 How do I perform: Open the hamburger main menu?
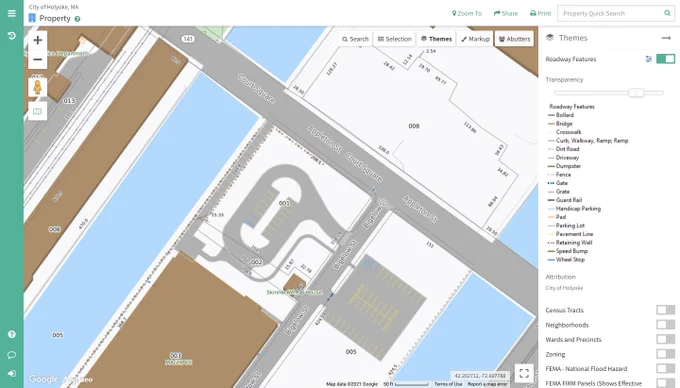(x=12, y=13)
